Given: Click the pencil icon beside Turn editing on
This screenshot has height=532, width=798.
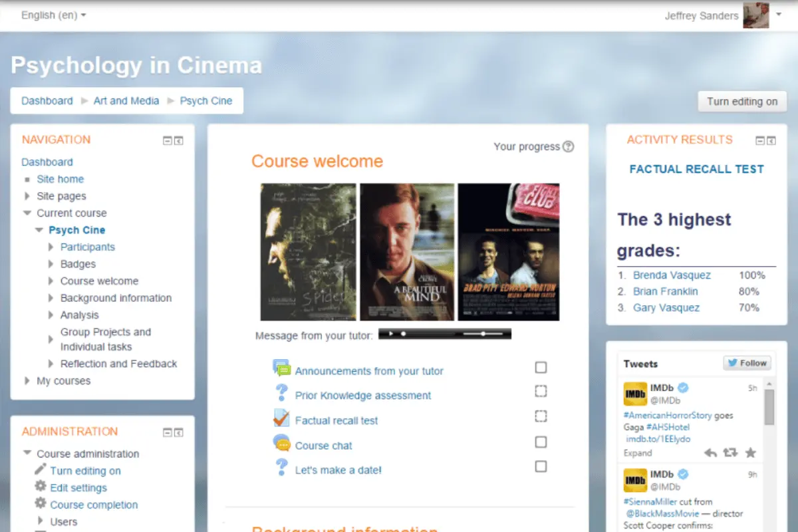Looking at the screenshot, I should pyautogui.click(x=41, y=469).
